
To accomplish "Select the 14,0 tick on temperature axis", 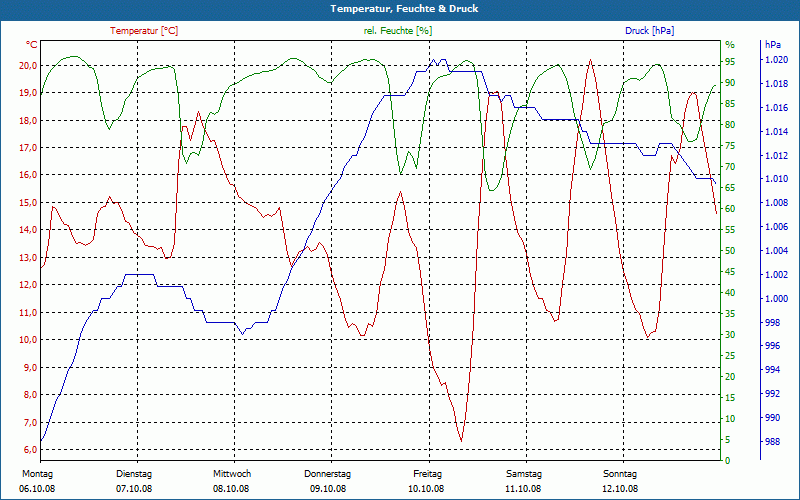I will coord(28,230).
